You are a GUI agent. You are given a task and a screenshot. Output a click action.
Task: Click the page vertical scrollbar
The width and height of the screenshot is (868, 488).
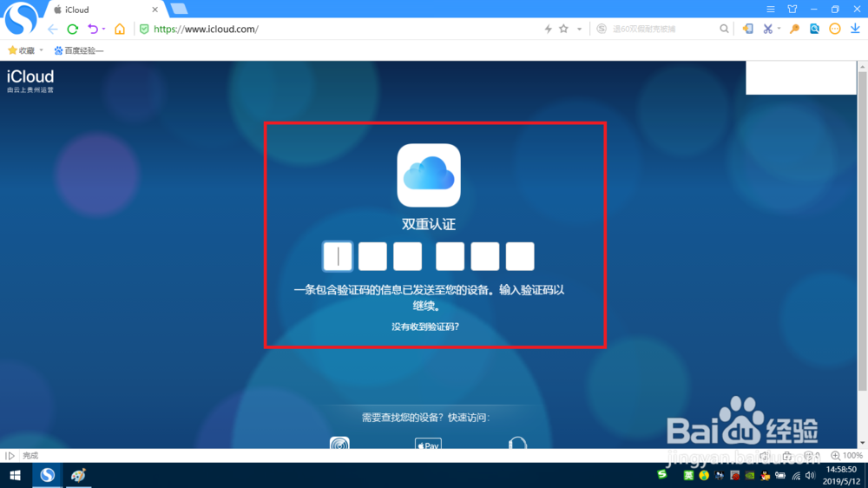pos(862,230)
